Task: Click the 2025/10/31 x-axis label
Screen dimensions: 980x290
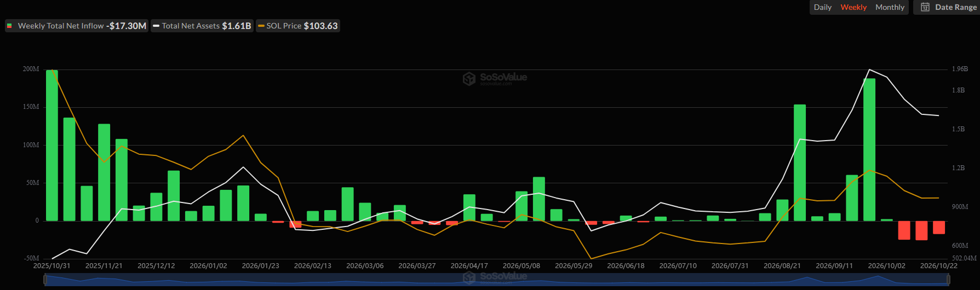Action: point(52,266)
